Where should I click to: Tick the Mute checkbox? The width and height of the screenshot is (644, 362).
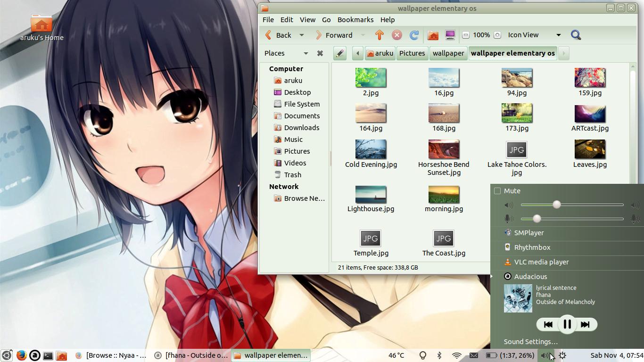pos(497,191)
